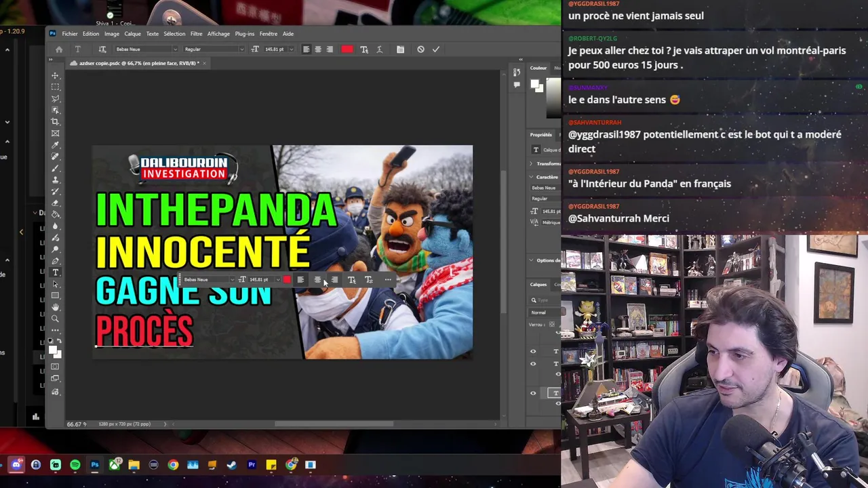Open Discord from the taskbar

pos(16,465)
